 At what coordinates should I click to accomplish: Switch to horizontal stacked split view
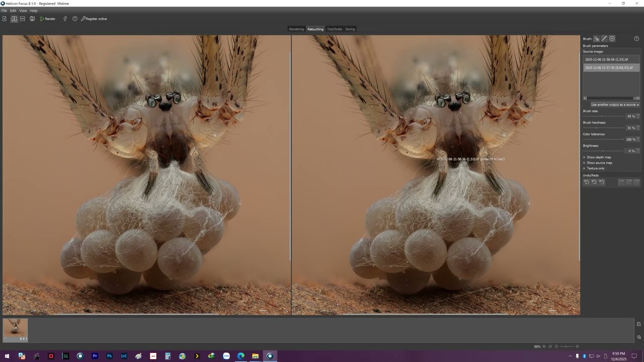tap(23, 19)
